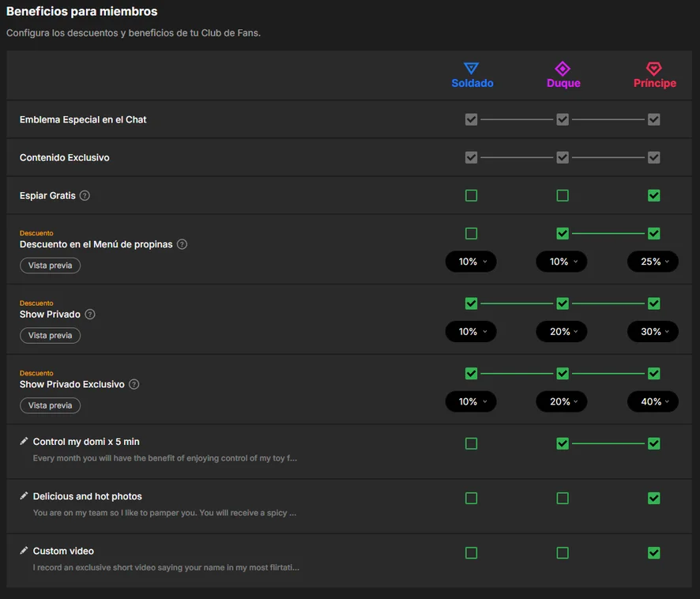Click the Duque tier diamond icon
This screenshot has height=599, width=700.
(563, 68)
